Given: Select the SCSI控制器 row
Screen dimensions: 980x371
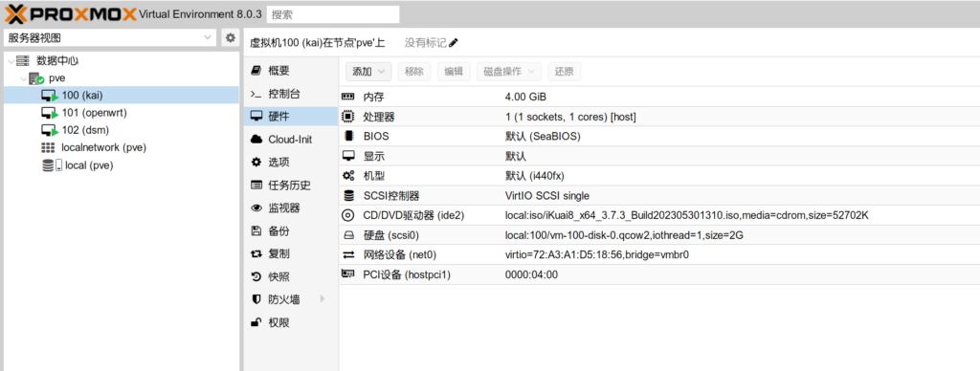Looking at the screenshot, I should 659,195.
